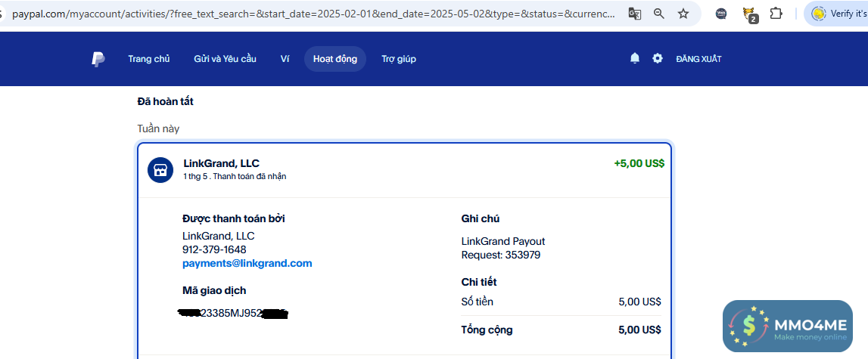Click the Google Translate icon in address bar
The image size is (868, 359).
[635, 14]
